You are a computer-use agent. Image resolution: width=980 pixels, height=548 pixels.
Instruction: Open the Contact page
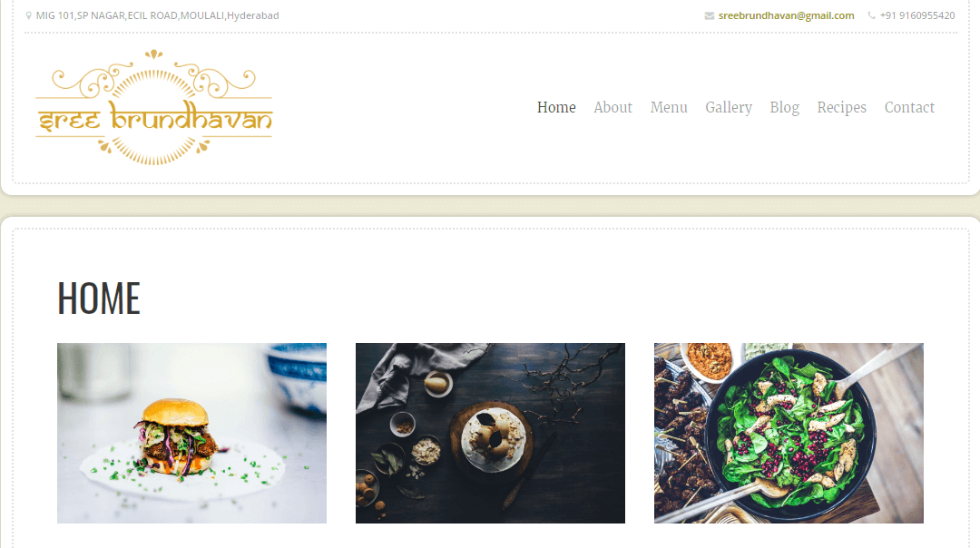(909, 107)
